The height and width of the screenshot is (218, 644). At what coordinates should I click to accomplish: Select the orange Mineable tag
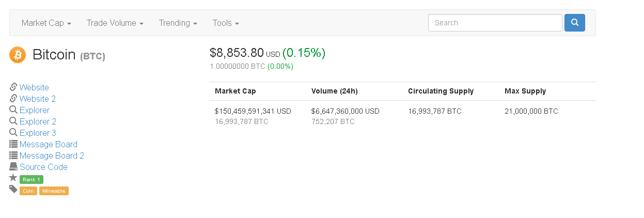pyautogui.click(x=54, y=191)
